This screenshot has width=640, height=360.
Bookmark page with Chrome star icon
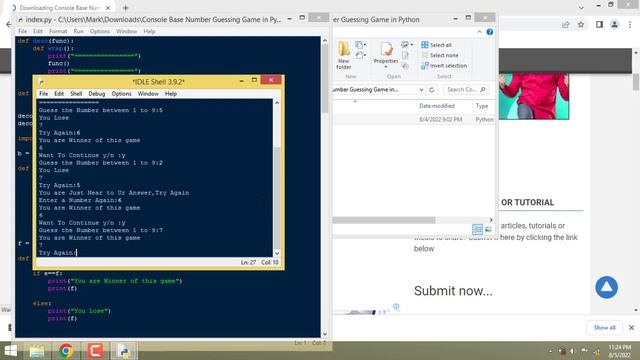pos(581,25)
